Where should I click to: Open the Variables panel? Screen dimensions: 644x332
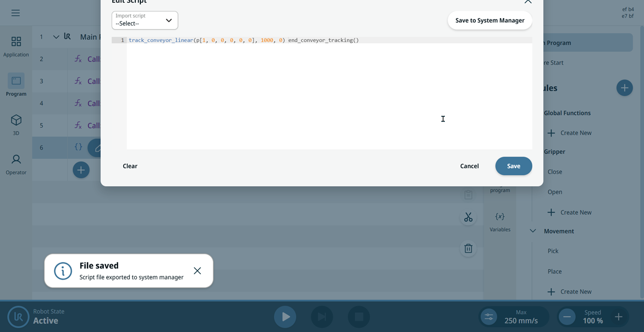pyautogui.click(x=500, y=222)
